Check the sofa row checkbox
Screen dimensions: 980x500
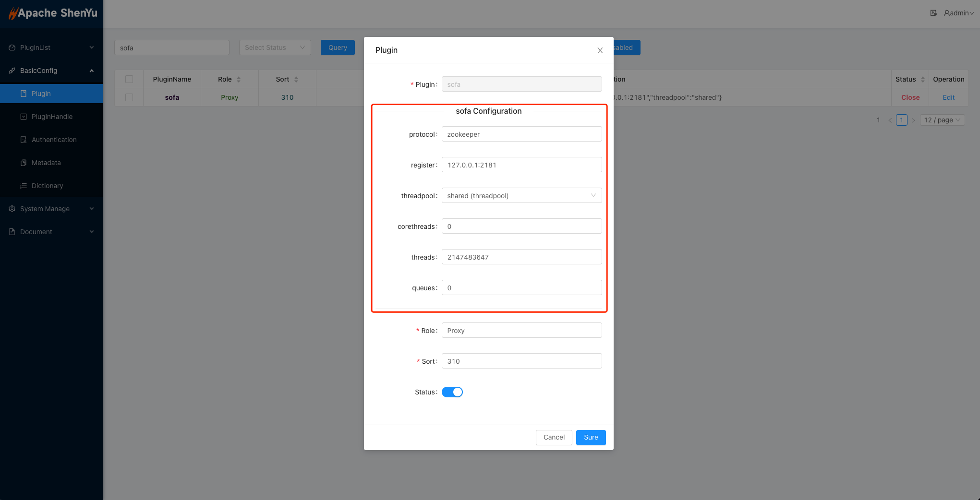tap(129, 97)
